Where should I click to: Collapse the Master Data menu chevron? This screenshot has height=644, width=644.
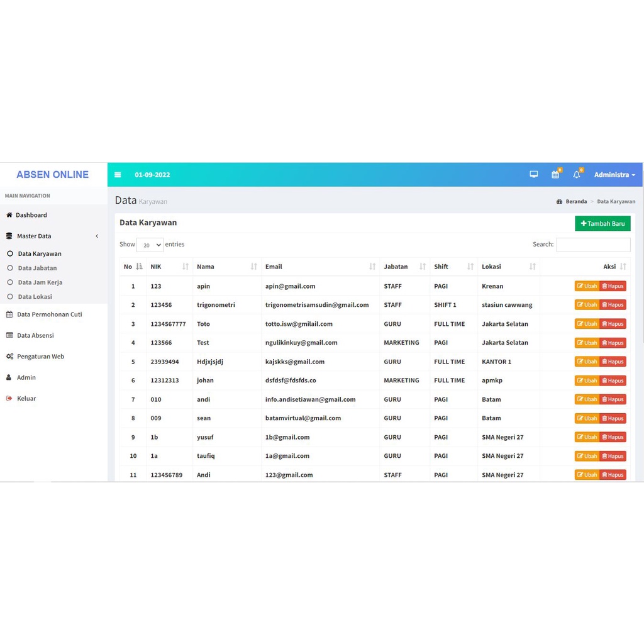pyautogui.click(x=97, y=236)
